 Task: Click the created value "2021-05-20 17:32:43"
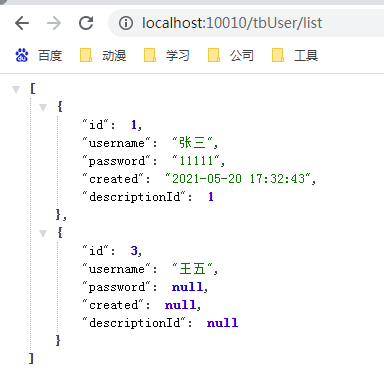pos(238,179)
